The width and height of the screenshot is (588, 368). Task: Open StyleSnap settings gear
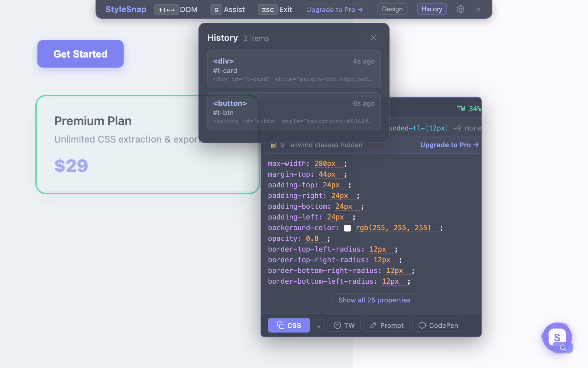460,9
